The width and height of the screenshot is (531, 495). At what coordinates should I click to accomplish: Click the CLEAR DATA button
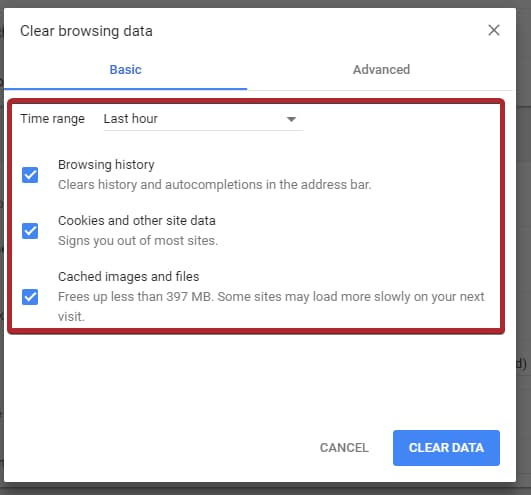click(446, 448)
